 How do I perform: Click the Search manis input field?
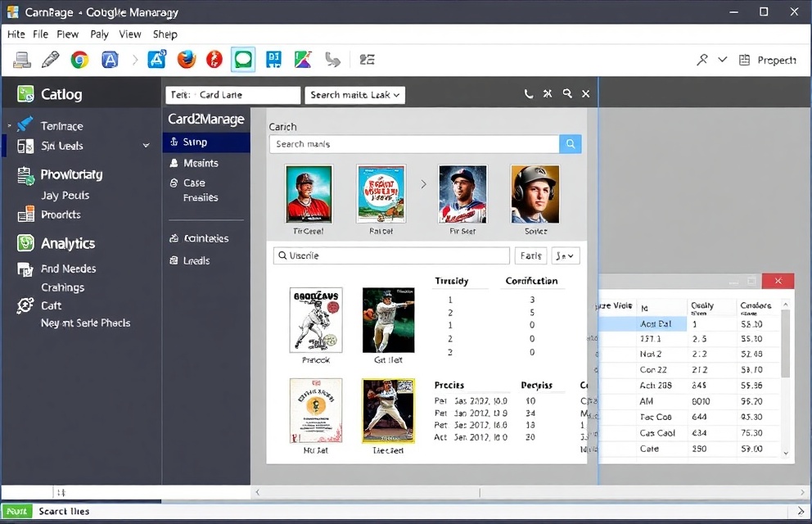click(414, 144)
